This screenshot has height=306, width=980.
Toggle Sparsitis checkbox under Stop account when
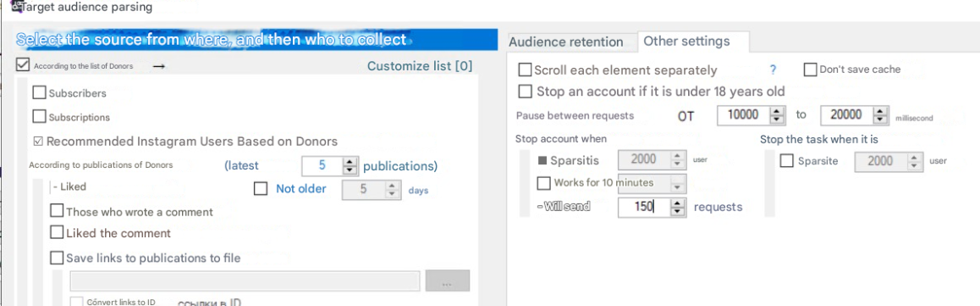542,161
